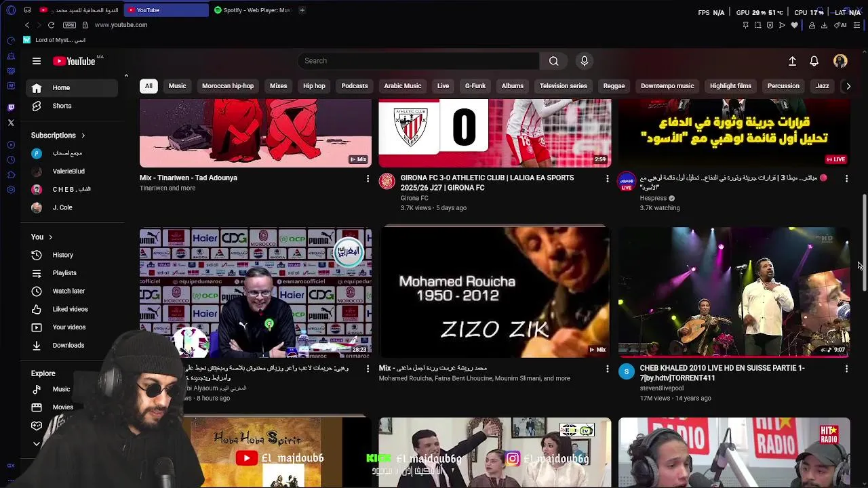868x488 pixels.
Task: Reload the page
Action: click(51, 25)
